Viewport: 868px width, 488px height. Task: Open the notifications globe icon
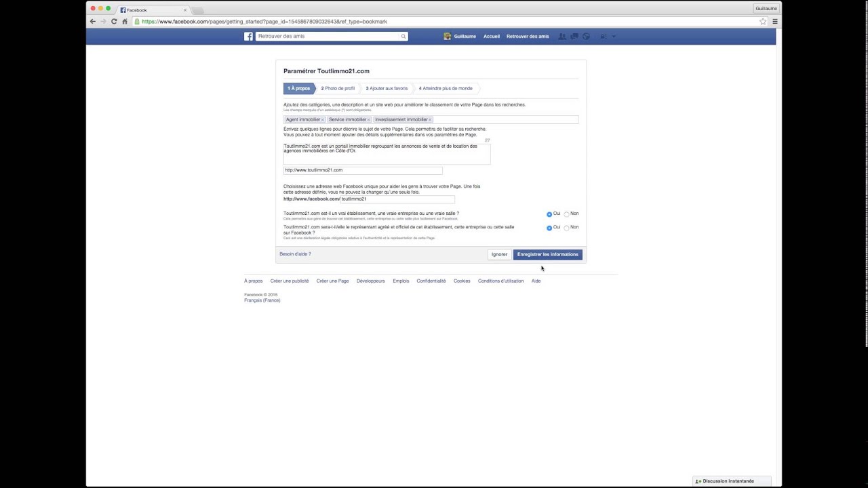(x=587, y=37)
